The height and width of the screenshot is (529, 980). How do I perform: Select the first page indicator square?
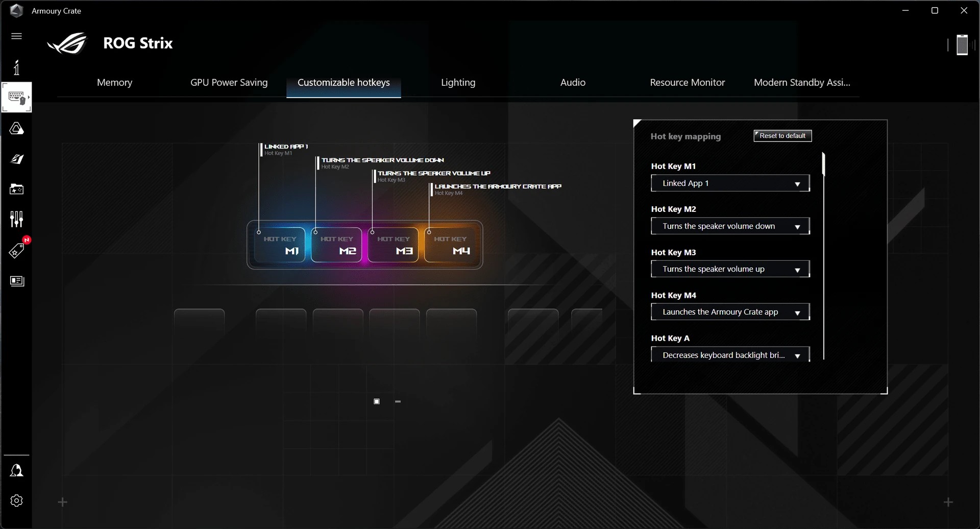[x=377, y=402]
